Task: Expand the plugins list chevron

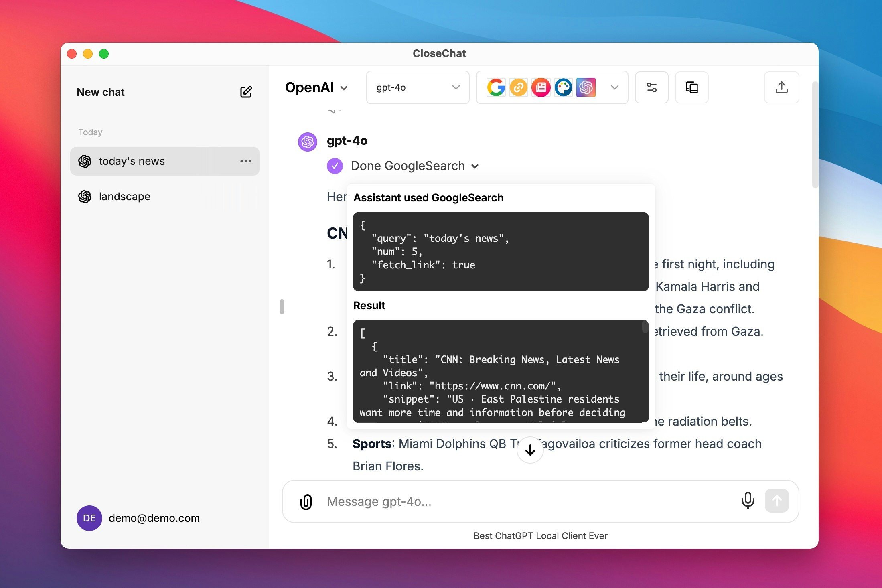Action: [x=614, y=87]
